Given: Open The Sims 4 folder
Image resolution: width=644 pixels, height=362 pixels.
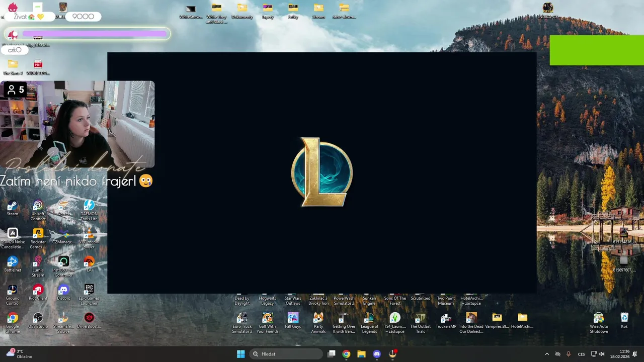Looking at the screenshot, I should (13, 67).
